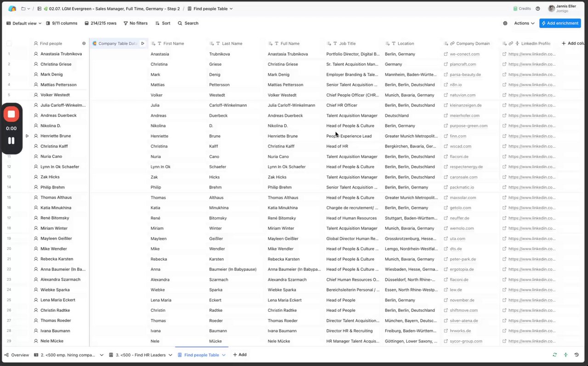Open external link icon beside kleinanzeigen.de
The height and width of the screenshot is (366, 588).
tap(446, 105)
